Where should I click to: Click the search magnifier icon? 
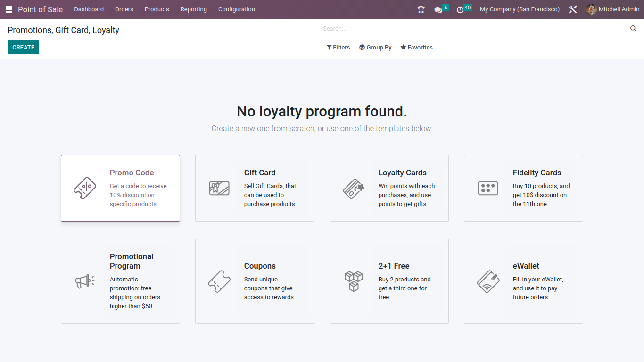click(633, 29)
